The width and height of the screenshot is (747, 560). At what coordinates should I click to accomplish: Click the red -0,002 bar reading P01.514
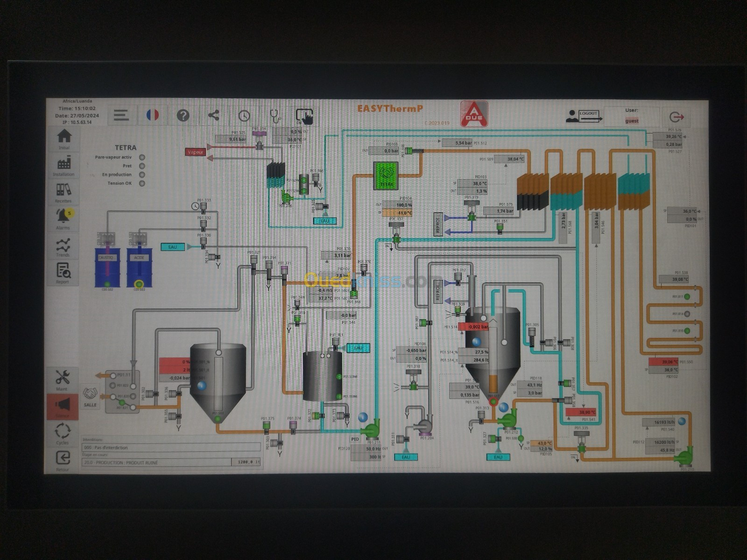[473, 327]
